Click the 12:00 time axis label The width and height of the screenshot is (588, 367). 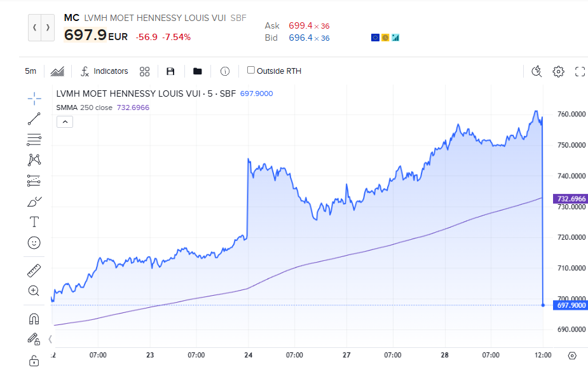pyautogui.click(x=543, y=355)
